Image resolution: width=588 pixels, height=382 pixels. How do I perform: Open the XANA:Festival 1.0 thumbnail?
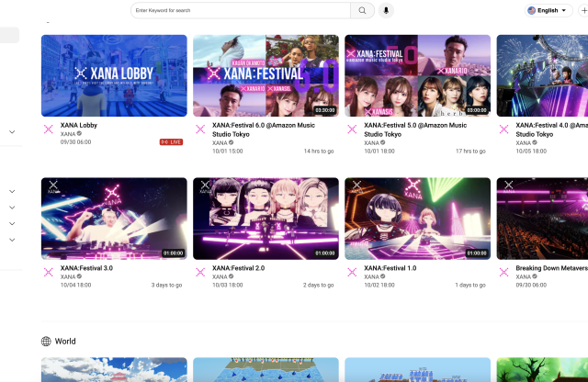(417, 219)
